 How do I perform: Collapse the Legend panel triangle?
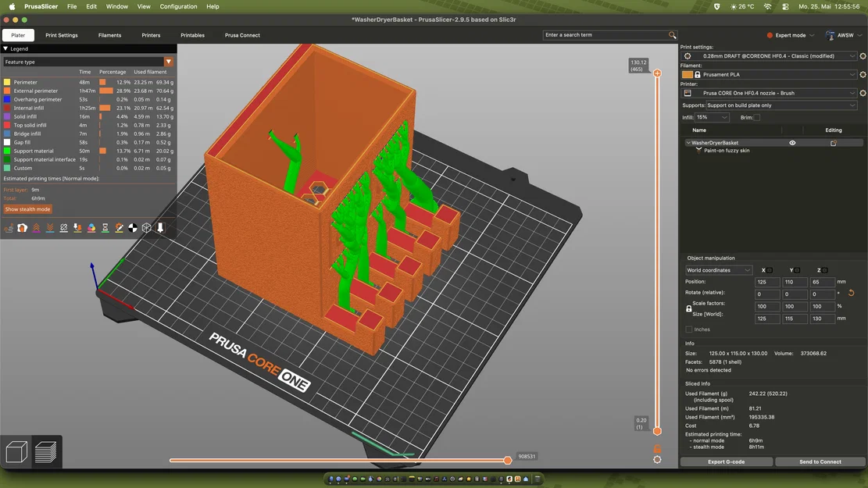(5, 48)
